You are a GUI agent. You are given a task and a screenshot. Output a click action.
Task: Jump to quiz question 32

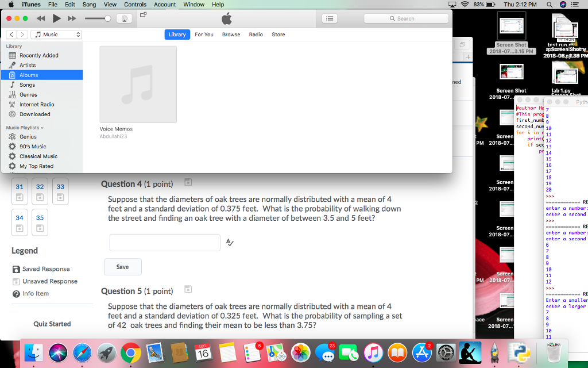point(40,191)
